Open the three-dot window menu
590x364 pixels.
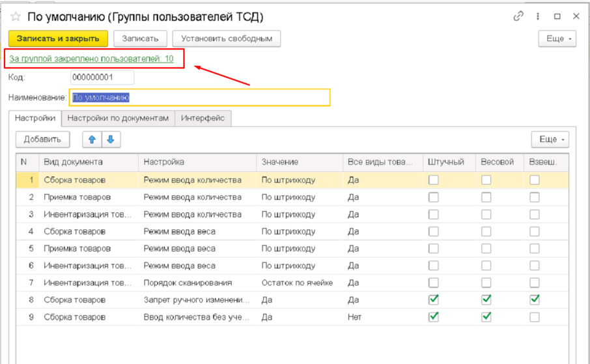538,16
